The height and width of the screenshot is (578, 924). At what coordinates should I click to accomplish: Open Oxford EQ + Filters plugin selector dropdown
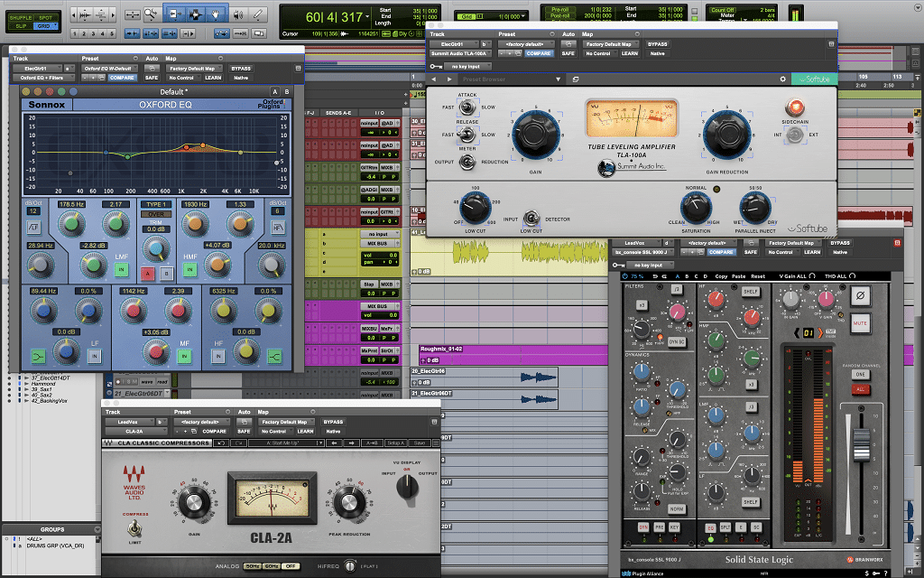point(44,78)
